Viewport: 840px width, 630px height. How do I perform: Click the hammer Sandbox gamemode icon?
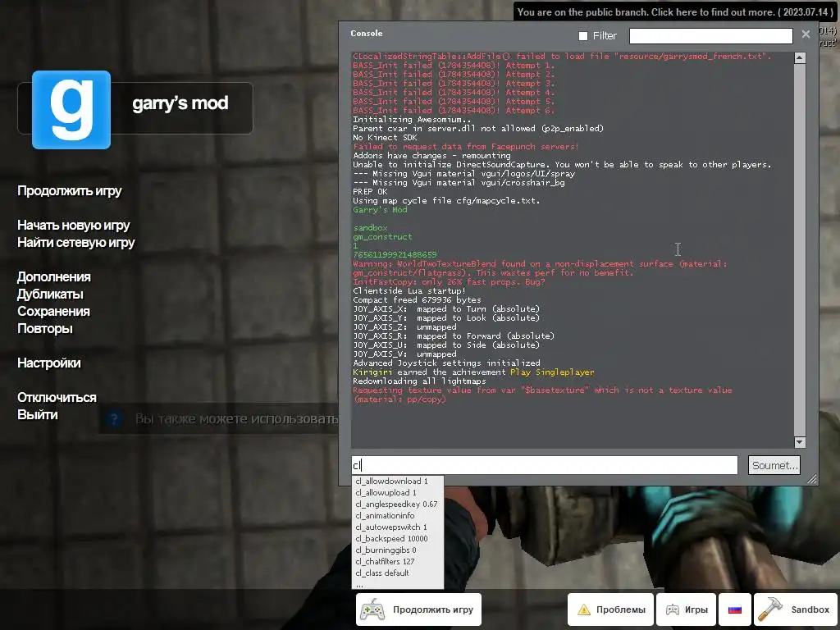(770, 609)
